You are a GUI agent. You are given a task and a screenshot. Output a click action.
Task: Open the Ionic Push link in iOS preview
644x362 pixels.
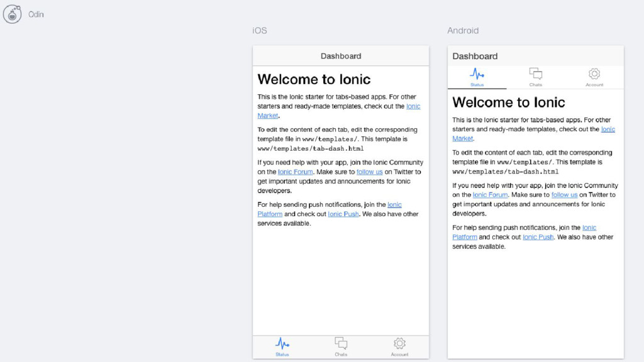click(343, 214)
